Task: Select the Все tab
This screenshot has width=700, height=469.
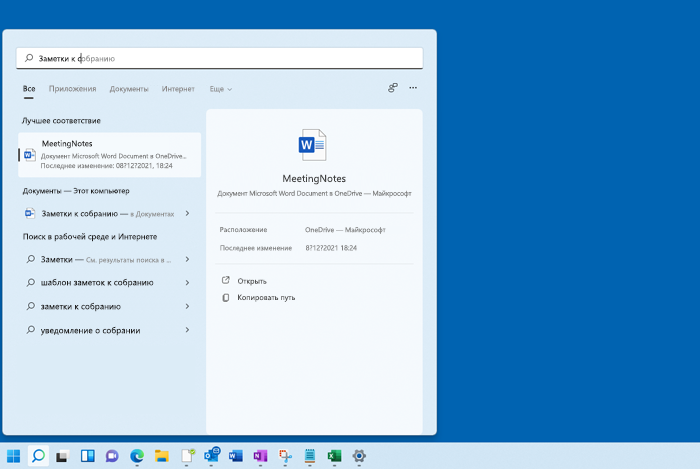Action: click(29, 89)
